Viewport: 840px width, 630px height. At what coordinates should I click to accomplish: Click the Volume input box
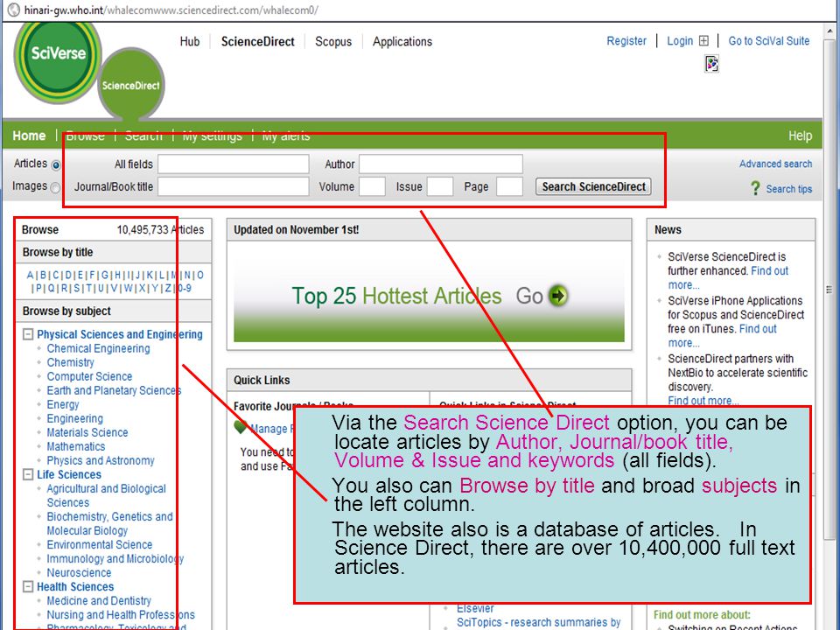[x=373, y=186]
